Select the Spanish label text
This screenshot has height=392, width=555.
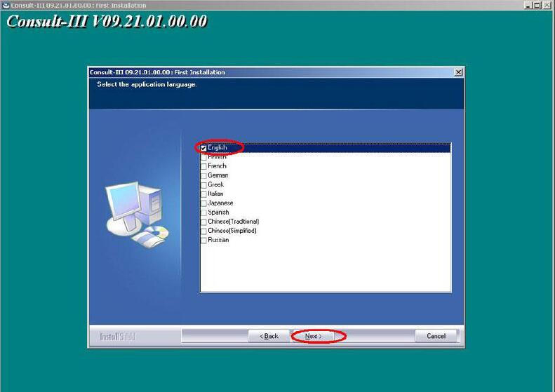click(218, 212)
